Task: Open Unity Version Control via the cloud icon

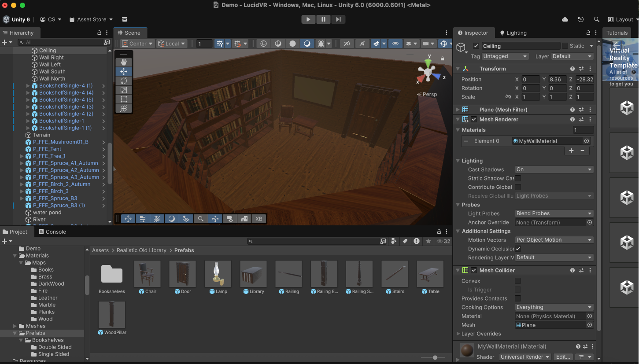Action: (565, 19)
